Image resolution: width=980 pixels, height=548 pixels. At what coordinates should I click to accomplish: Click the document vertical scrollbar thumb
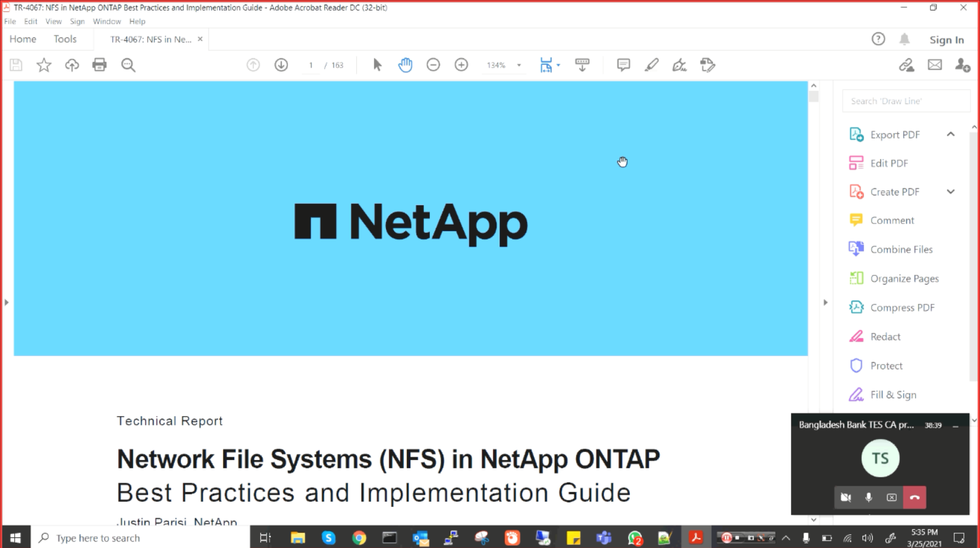(x=813, y=96)
